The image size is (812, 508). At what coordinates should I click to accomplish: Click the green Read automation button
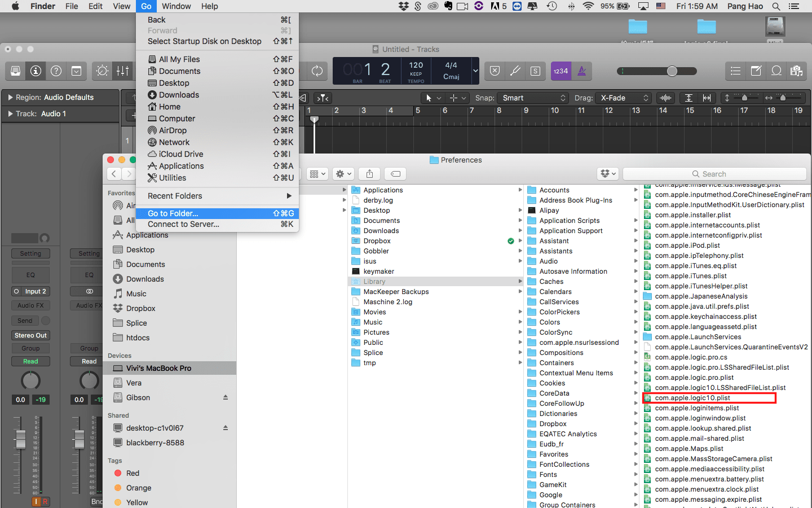tap(30, 361)
